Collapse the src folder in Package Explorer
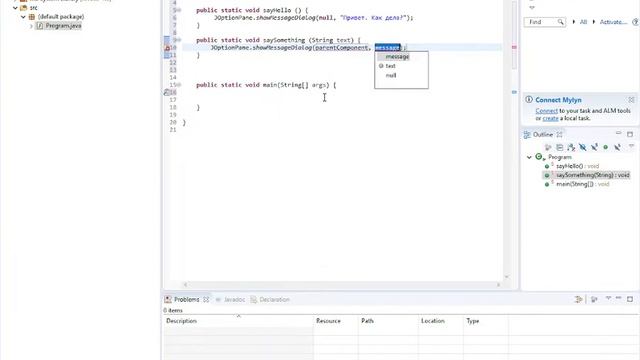This screenshot has width=640, height=360. [x=16, y=8]
